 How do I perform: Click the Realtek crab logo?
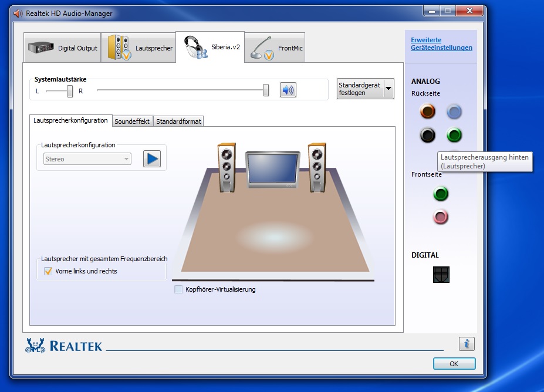click(x=35, y=346)
